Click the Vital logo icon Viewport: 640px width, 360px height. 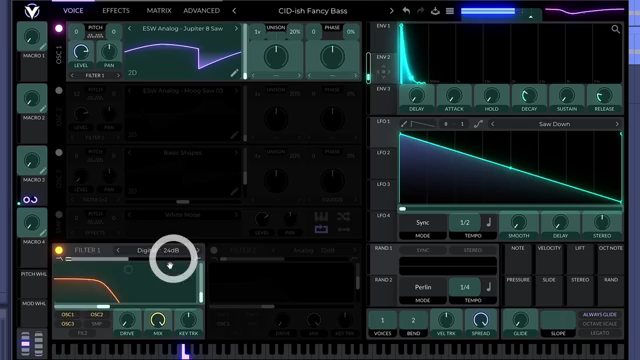coord(31,11)
